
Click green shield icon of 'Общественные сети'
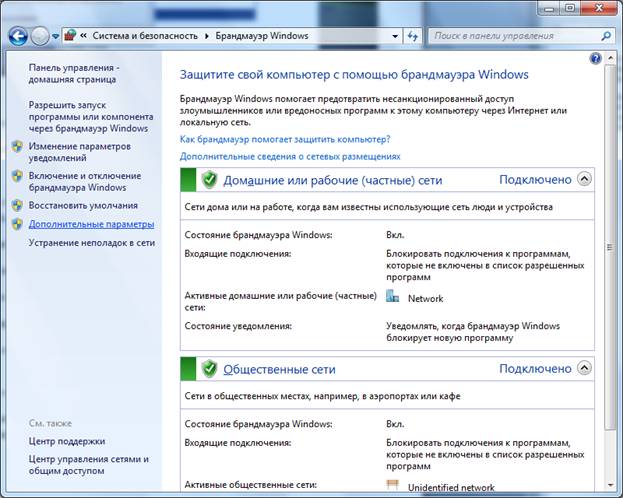coord(209,369)
